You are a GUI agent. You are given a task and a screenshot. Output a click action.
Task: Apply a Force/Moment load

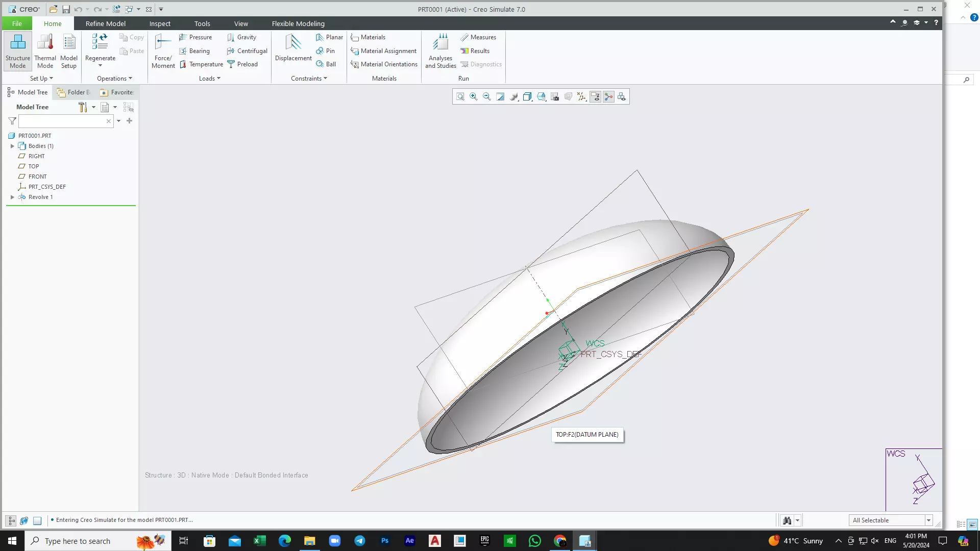coord(163,51)
